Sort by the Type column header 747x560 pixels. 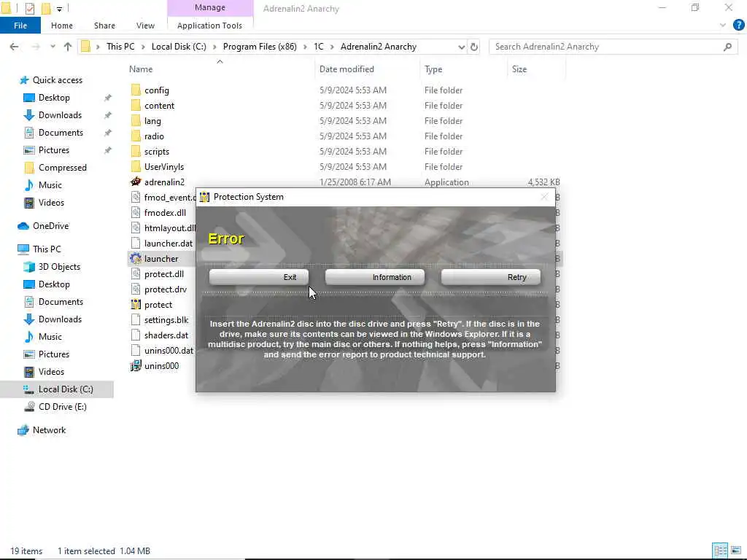click(x=433, y=69)
